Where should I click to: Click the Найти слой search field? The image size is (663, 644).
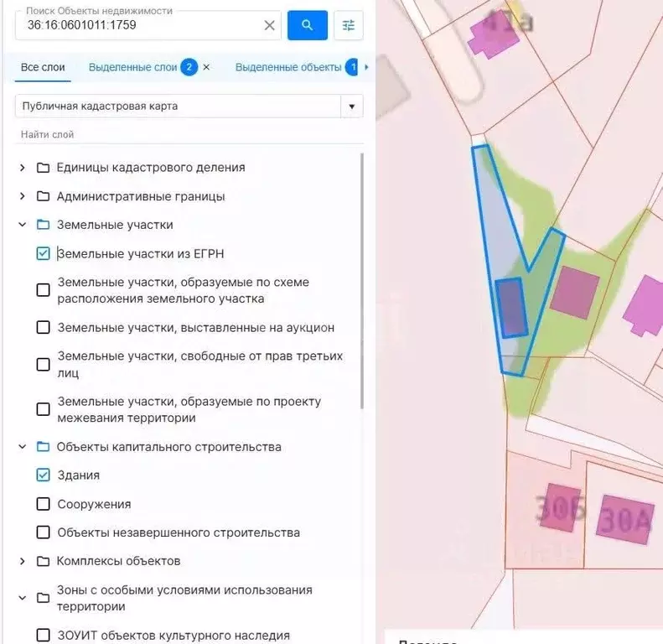189,134
